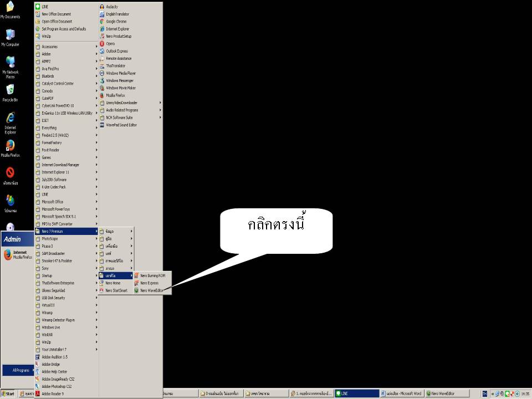Expand the Internet Download Manager folder

[66, 165]
